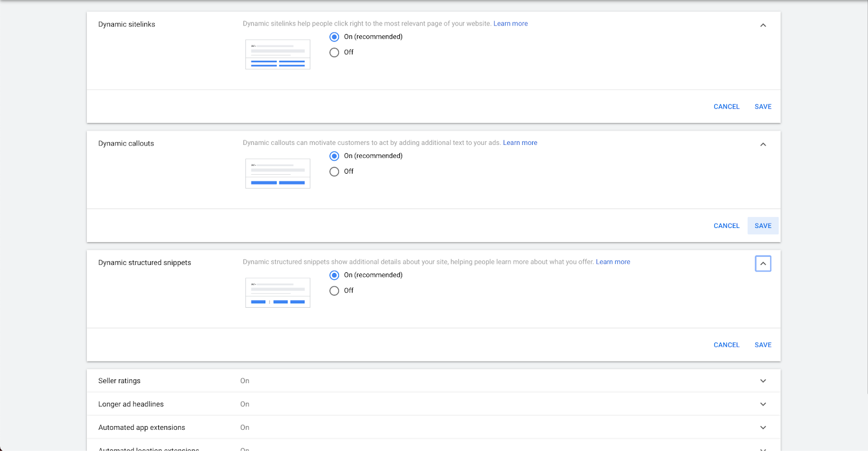Select On (recommended) for Dynamic sitelinks
The height and width of the screenshot is (451, 868).
(x=334, y=37)
